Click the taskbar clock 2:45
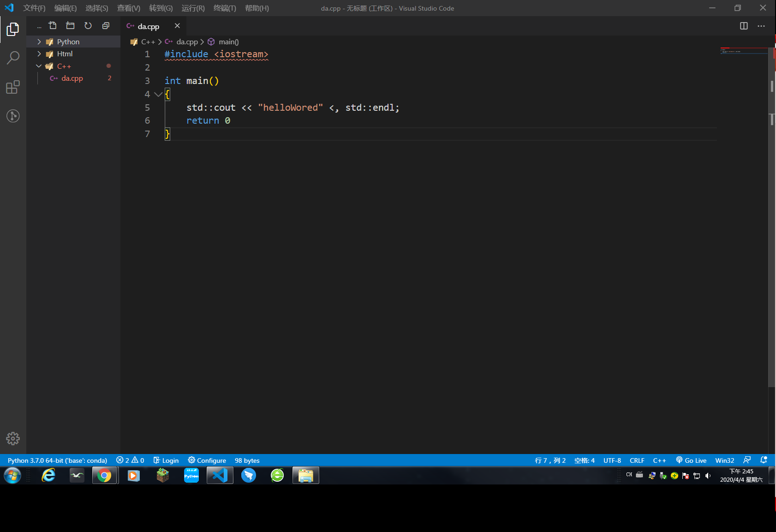The image size is (776, 532). [x=741, y=476]
